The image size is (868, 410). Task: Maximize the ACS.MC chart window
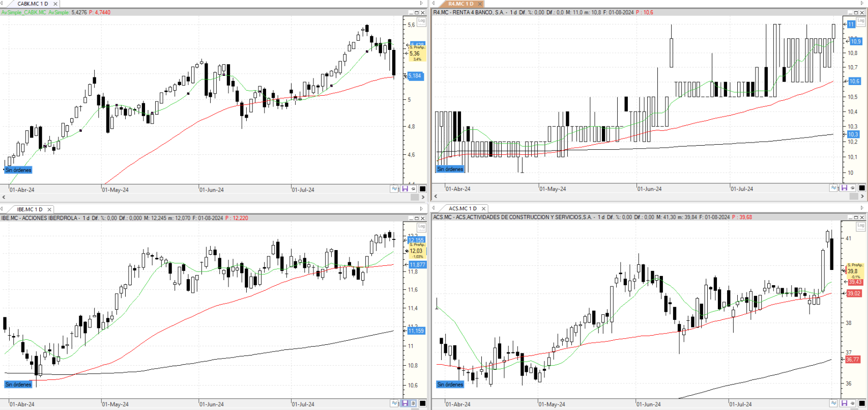(x=856, y=217)
